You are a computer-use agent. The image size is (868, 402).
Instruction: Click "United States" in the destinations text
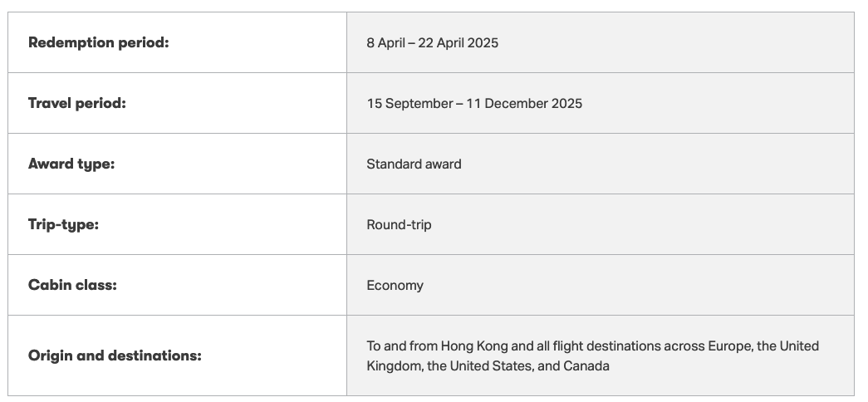coord(489,365)
